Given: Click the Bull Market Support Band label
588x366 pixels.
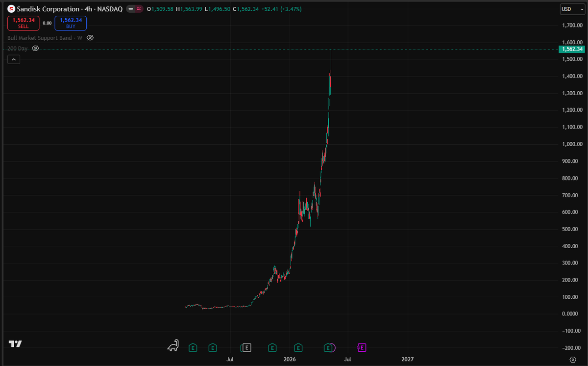Looking at the screenshot, I should pos(45,38).
